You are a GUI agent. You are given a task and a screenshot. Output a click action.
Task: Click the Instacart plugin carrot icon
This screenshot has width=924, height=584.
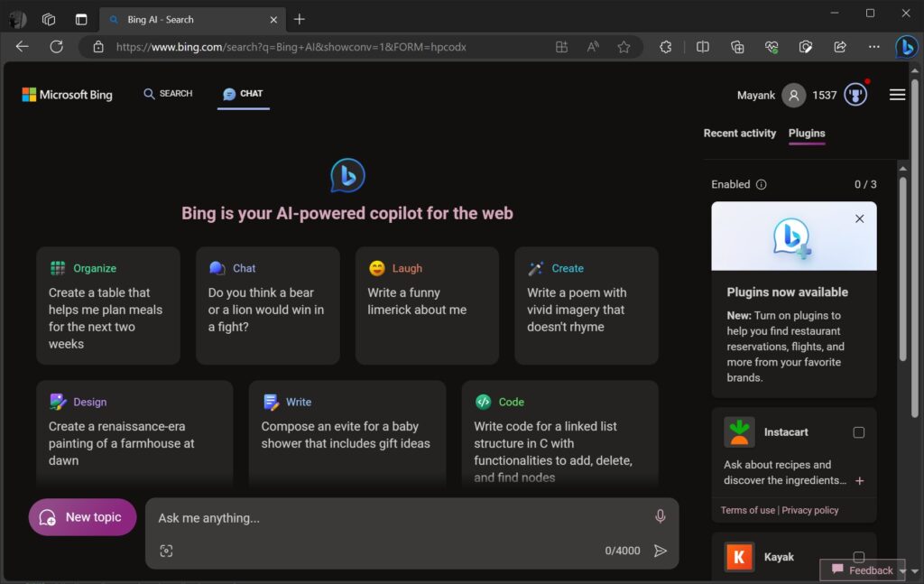739,431
